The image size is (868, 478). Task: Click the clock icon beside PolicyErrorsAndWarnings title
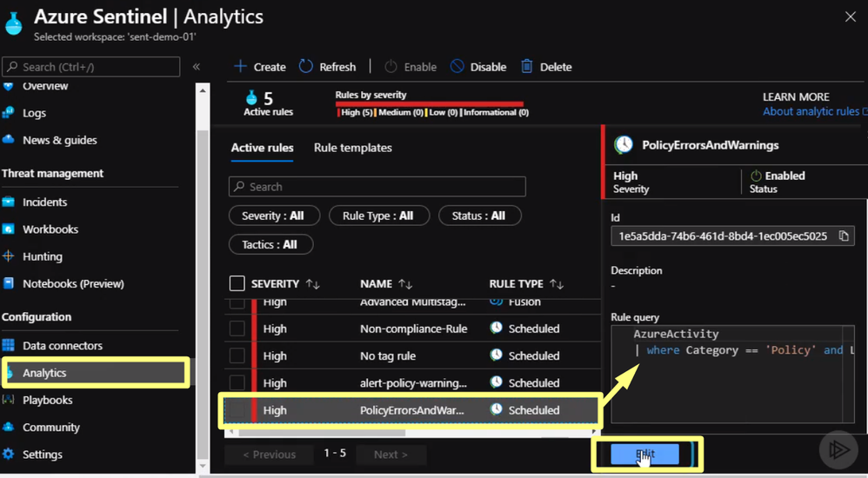624,145
